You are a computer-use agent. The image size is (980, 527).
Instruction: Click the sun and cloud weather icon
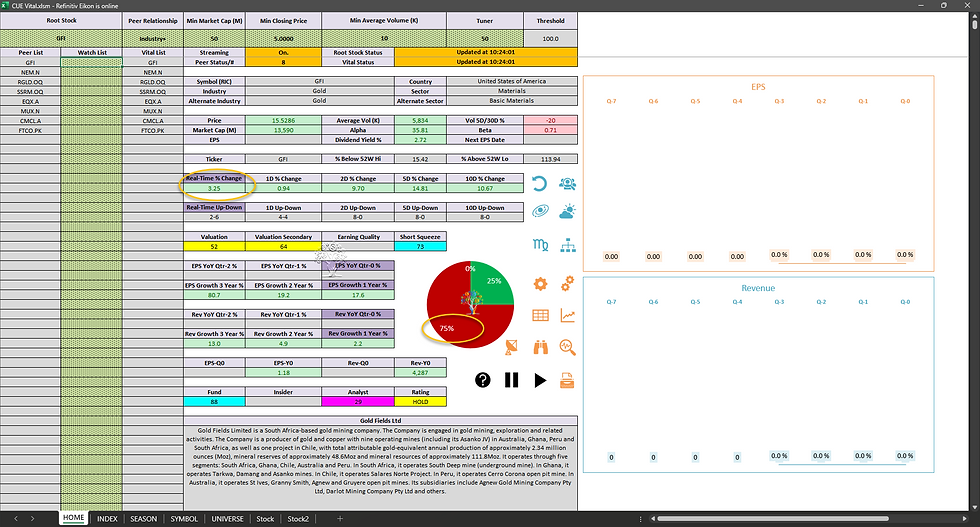click(568, 211)
